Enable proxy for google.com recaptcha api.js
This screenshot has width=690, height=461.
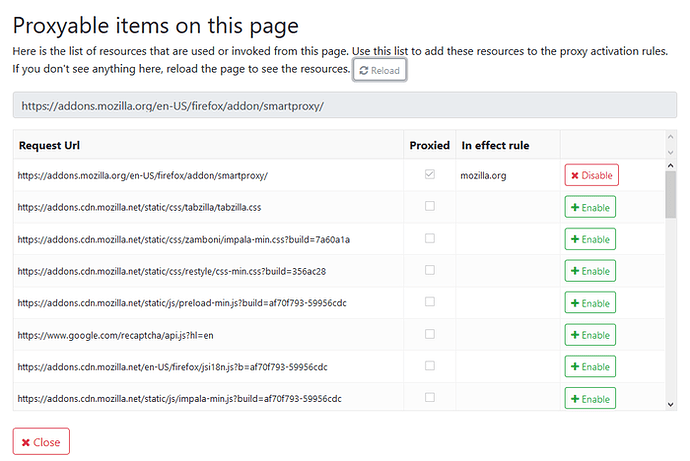point(590,335)
